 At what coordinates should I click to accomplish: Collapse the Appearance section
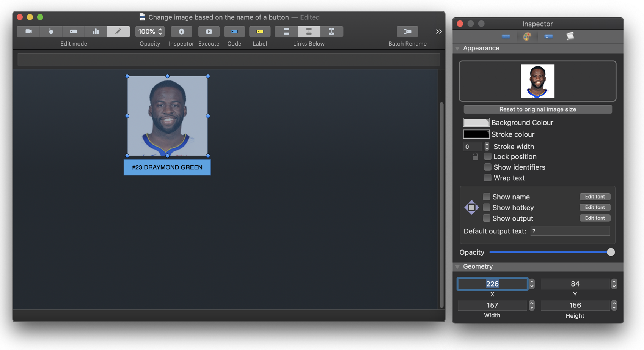457,48
